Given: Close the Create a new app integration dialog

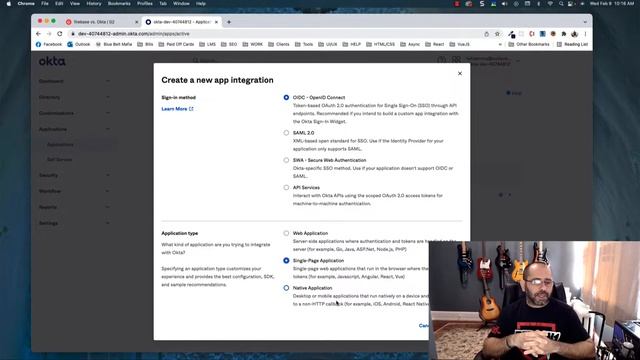Looking at the screenshot, I should pyautogui.click(x=460, y=73).
